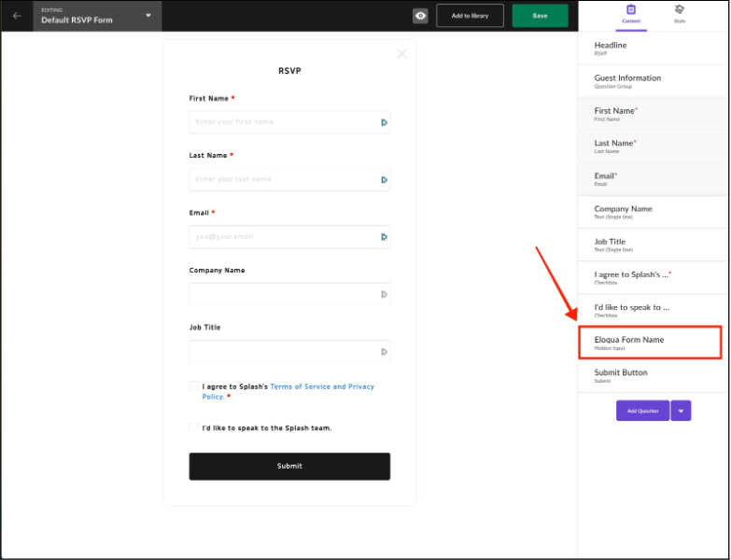The width and height of the screenshot is (731, 560).
Task: Click the Email input field
Action: pos(289,237)
